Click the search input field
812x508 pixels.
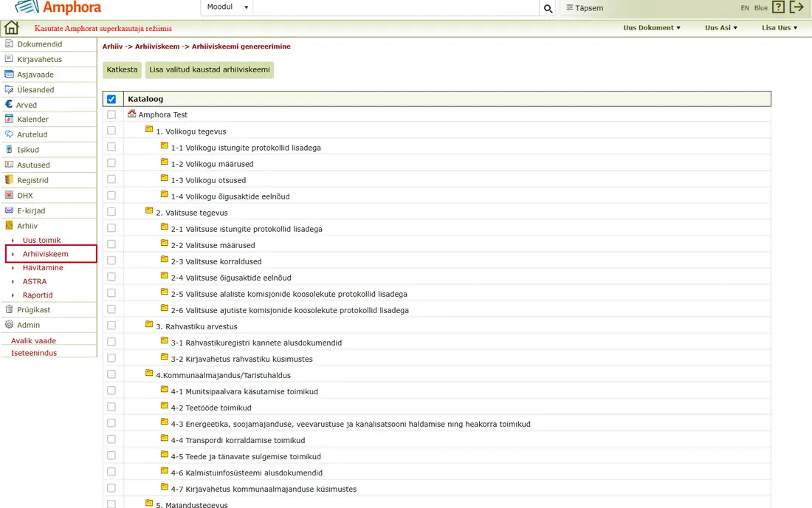[x=396, y=7]
